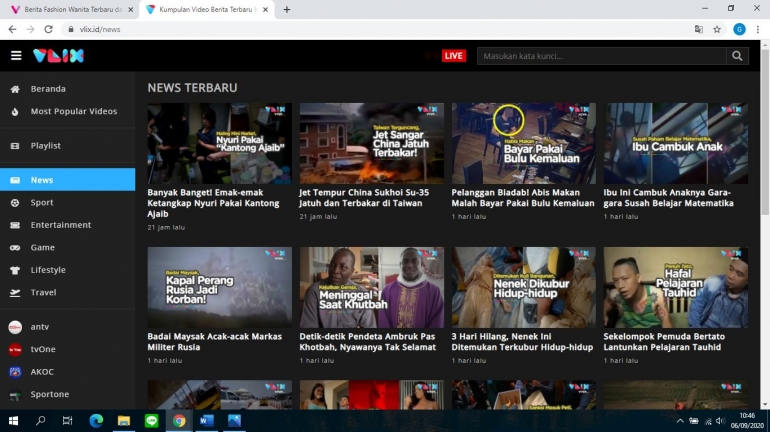Click the LIVE badge button

pos(453,55)
